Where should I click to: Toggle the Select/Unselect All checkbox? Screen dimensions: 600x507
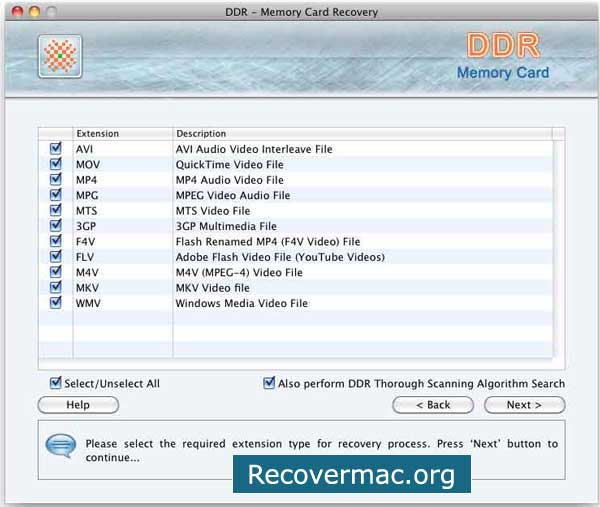[56, 383]
